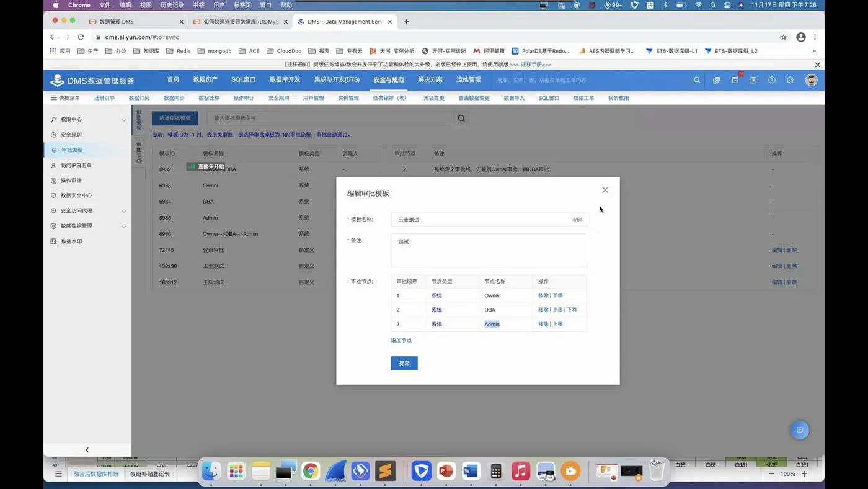
Task: Open Finder from the Dock
Action: point(211,471)
